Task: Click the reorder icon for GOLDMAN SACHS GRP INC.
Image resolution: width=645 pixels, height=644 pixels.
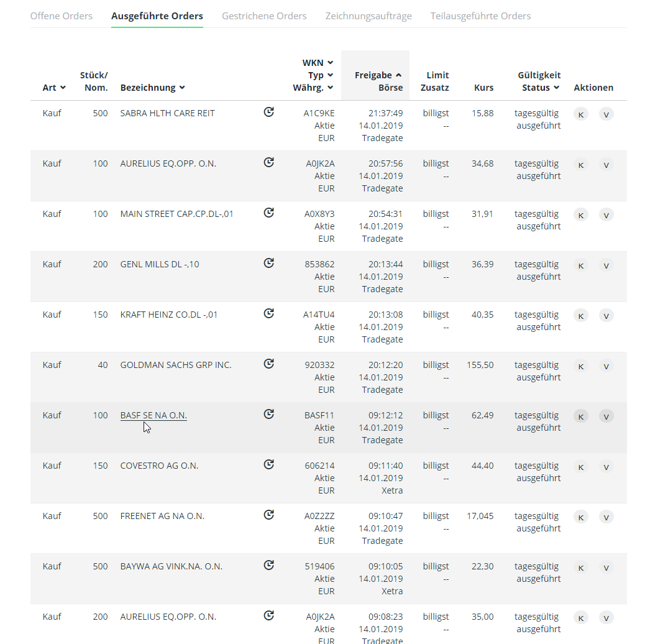Action: [x=268, y=363]
